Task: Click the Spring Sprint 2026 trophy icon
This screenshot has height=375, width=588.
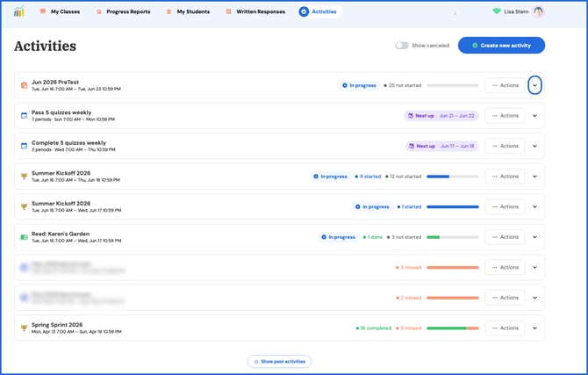Action: point(24,328)
